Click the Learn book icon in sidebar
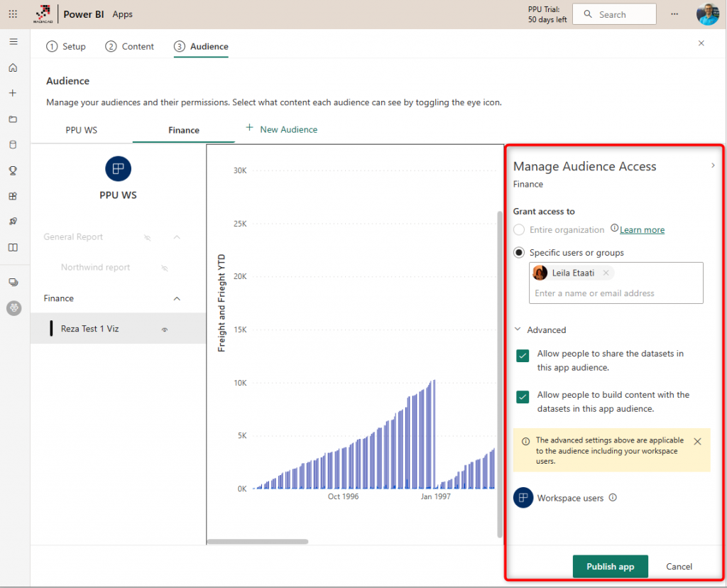Screen dimensions: 727x588 [x=13, y=247]
